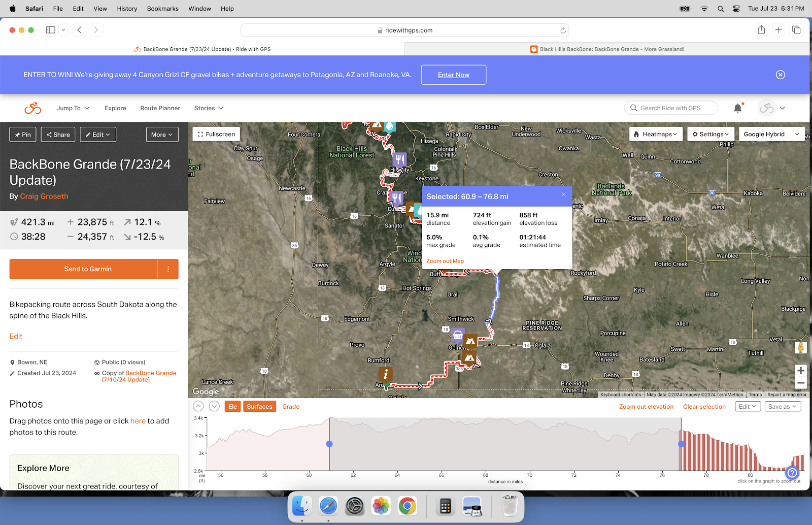Screen dimensions: 812x525
Task: Open the Explore page
Action: coord(115,108)
